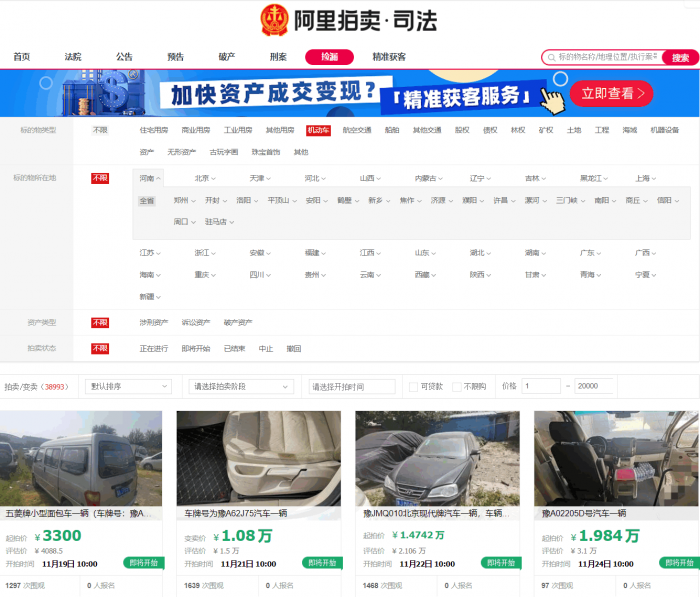Expand the 郑州 city dropdown
This screenshot has width=700, height=597.
point(184,200)
